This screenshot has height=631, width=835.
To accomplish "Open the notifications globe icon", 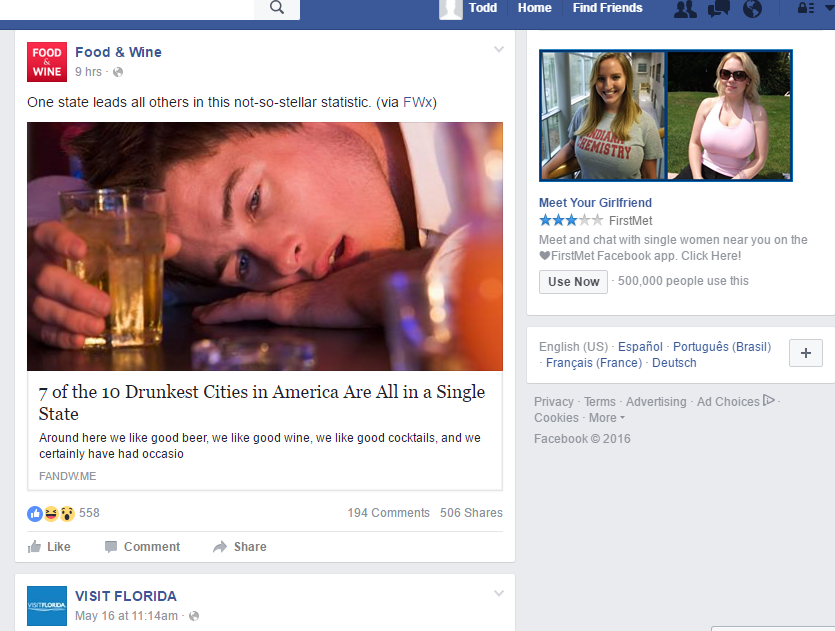I will (752, 9).
